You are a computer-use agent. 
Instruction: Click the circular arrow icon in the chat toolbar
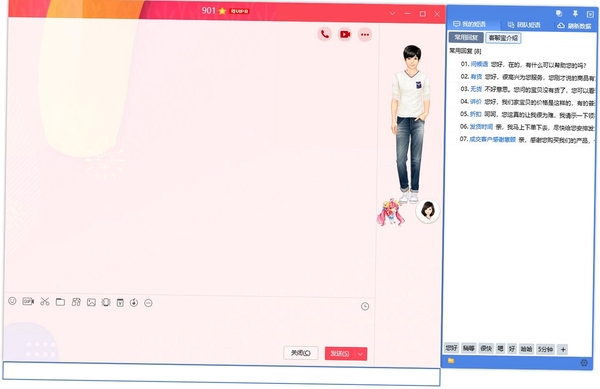pyautogui.click(x=134, y=303)
